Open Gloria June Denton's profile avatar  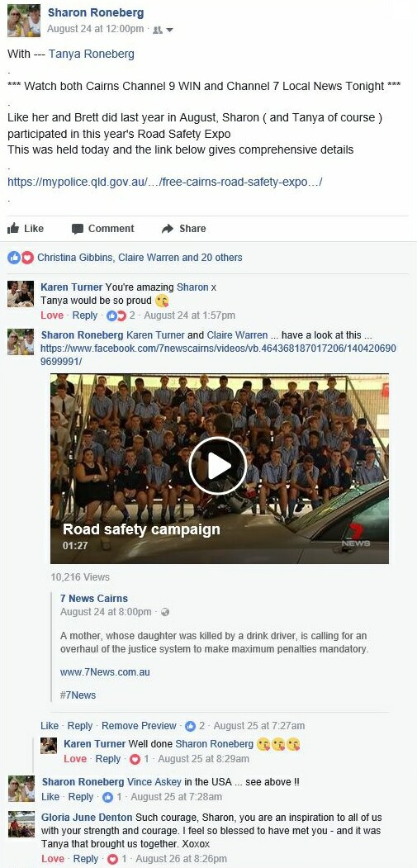click(x=21, y=824)
